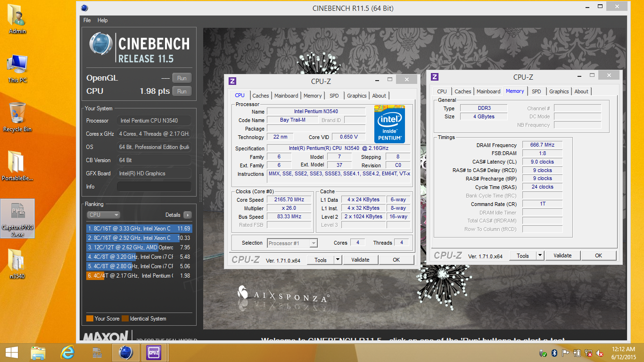Click Tools button in Memory CPU-Z window
Screen dimensions: 644x362
(x=523, y=255)
